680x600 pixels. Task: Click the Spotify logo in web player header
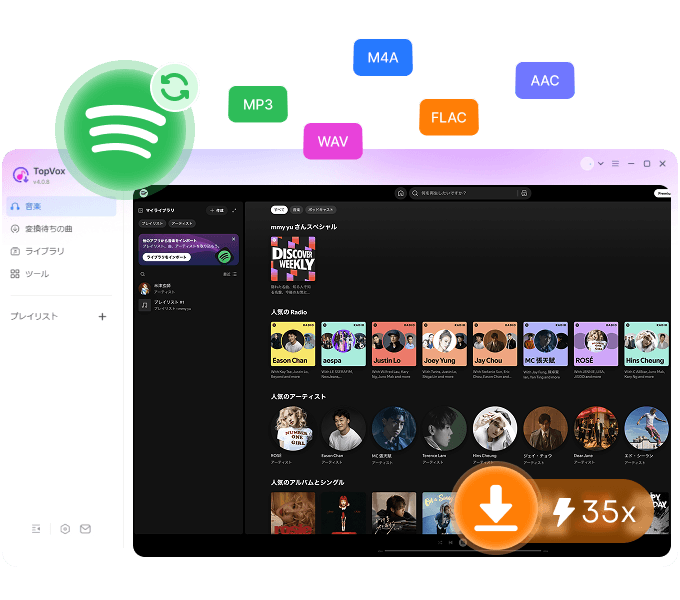point(144,193)
